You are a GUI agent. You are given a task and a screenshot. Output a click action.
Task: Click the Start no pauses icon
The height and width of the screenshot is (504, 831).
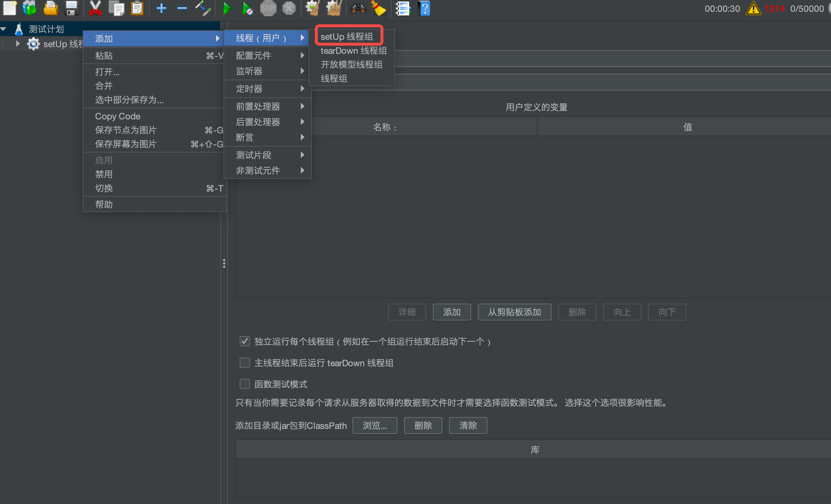click(x=247, y=8)
